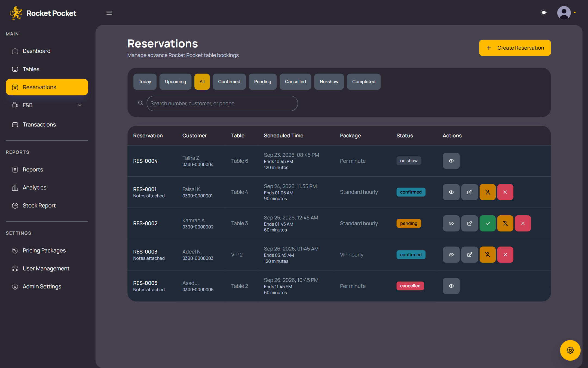588x368 pixels.
Task: Click RES-0001 'confirmed' status badge
Action: (x=411, y=192)
